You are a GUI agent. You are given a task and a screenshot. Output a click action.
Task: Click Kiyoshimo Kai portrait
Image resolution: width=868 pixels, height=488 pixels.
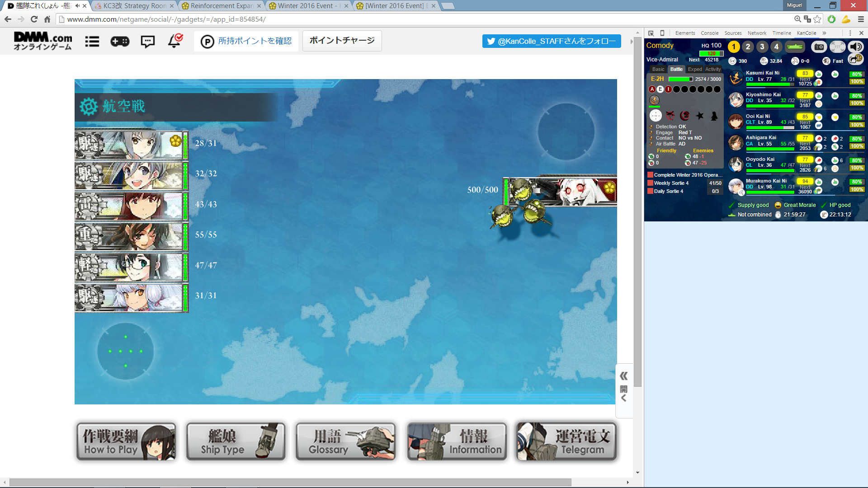click(736, 100)
